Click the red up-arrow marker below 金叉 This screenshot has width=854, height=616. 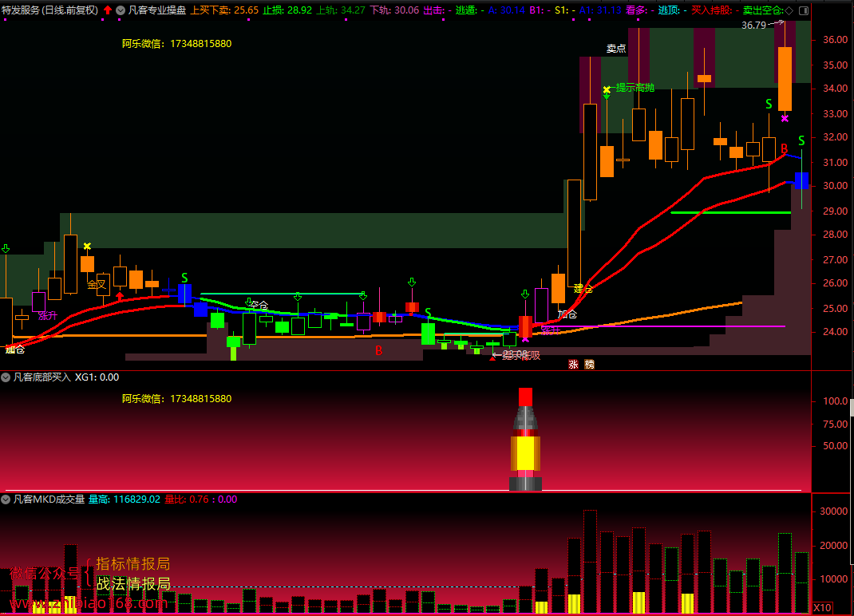(120, 296)
